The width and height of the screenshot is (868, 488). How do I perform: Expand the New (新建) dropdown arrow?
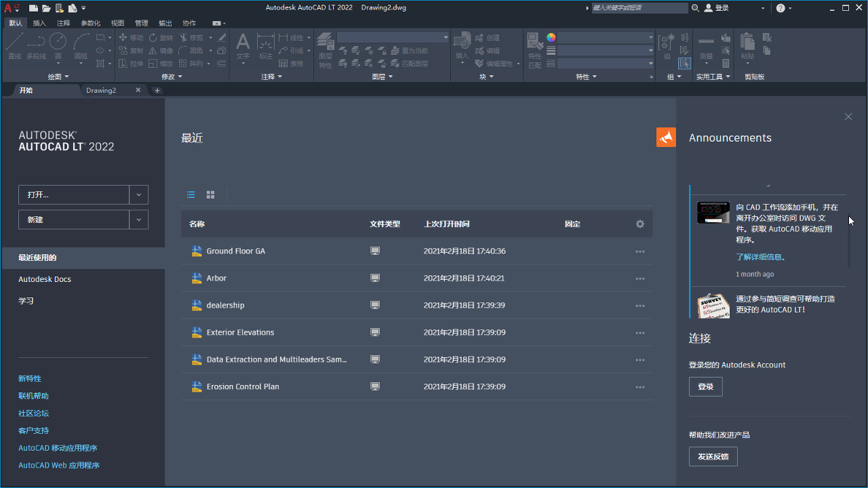point(138,220)
